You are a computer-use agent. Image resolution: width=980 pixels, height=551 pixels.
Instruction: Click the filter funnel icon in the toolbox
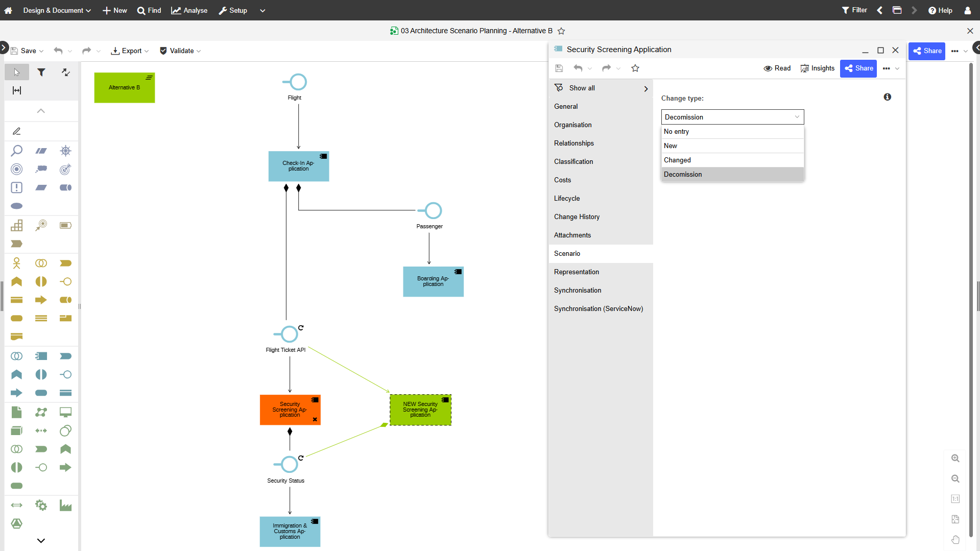pyautogui.click(x=41, y=73)
